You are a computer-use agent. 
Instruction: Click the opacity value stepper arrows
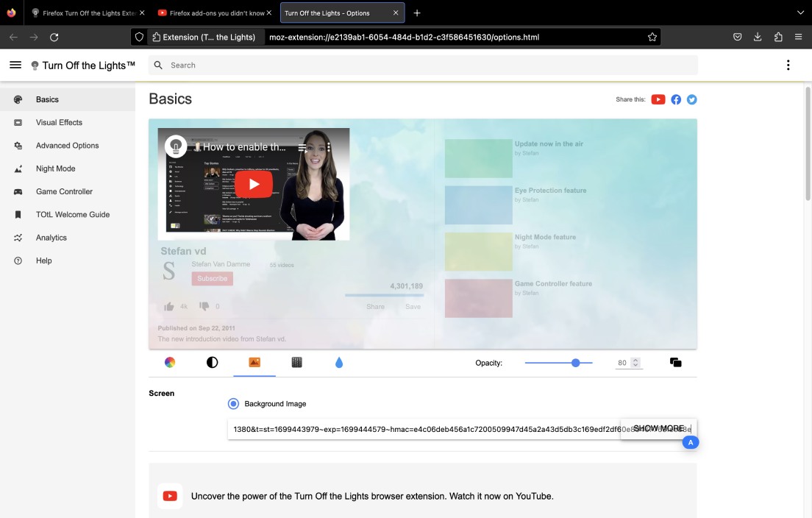point(635,363)
